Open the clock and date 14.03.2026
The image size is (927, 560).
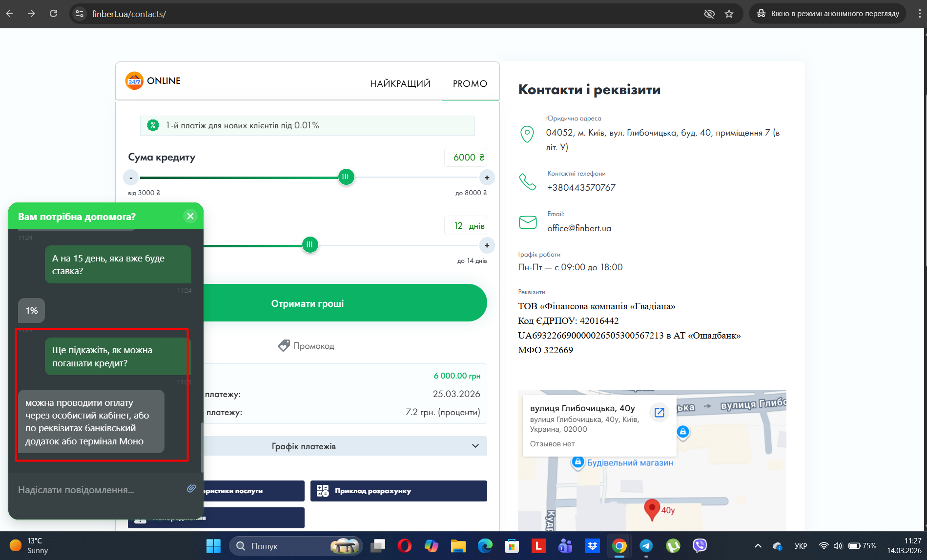(904, 546)
